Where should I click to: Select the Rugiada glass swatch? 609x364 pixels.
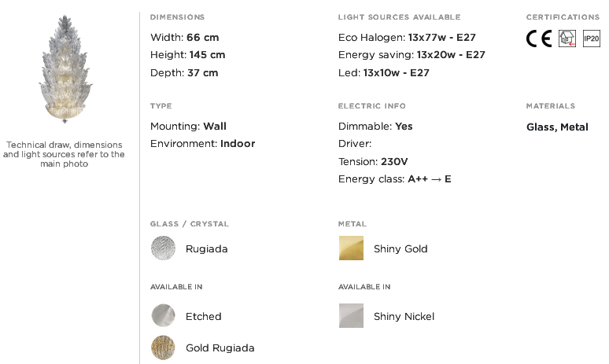point(163,248)
